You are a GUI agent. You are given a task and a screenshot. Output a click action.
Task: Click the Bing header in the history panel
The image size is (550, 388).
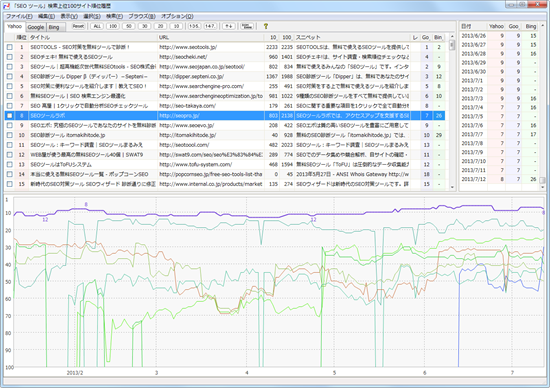(530, 26)
